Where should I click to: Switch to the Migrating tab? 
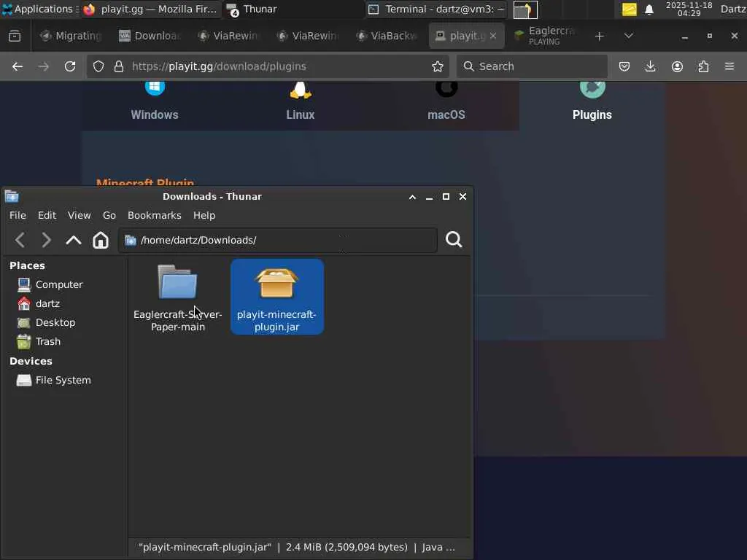click(x=71, y=36)
